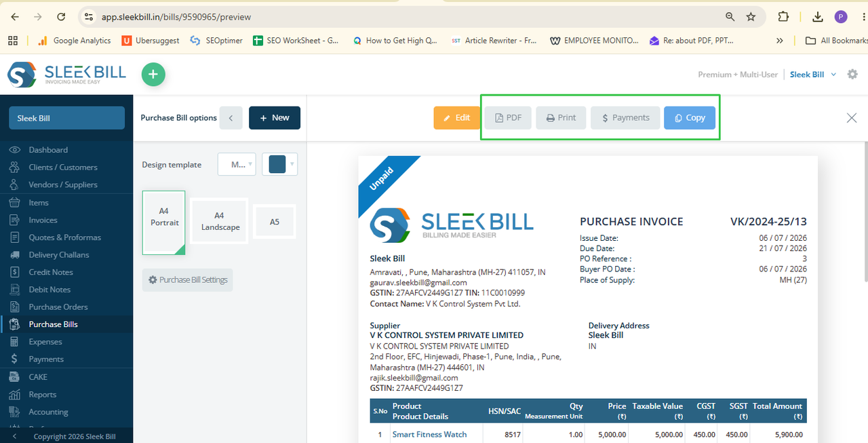Click the Dashboard eye icon in sidebar
The image size is (868, 443).
tap(14, 150)
